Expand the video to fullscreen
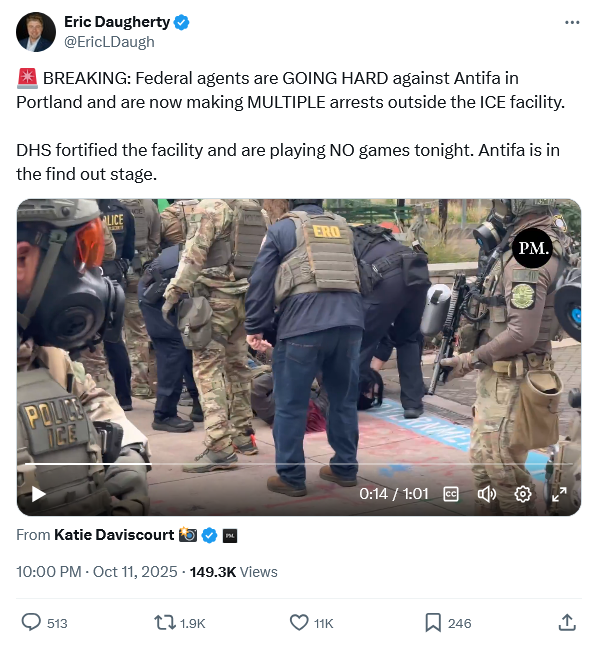Image resolution: width=598 pixels, height=653 pixels. tap(559, 494)
